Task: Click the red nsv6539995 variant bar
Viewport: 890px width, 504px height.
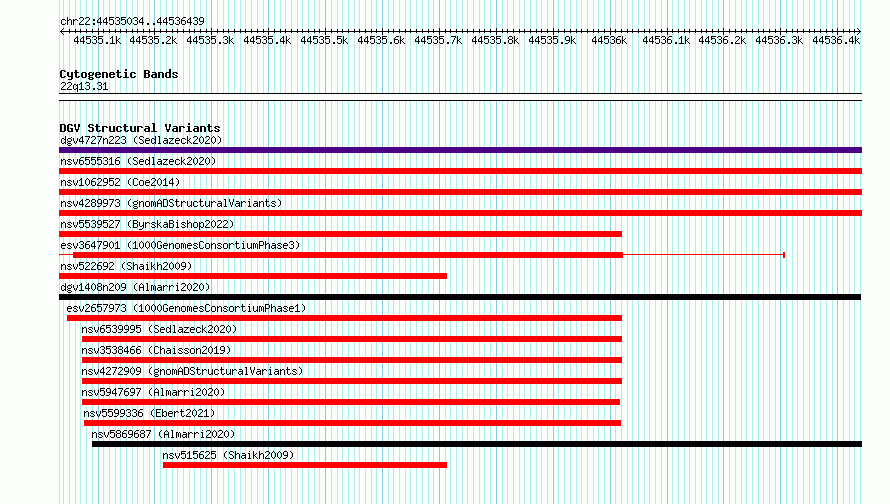Action: point(352,339)
